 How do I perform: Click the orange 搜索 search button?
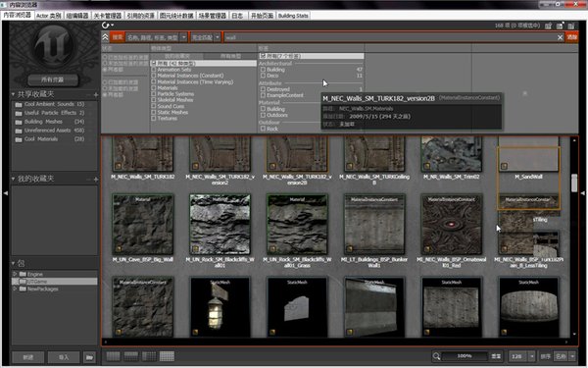(118, 37)
